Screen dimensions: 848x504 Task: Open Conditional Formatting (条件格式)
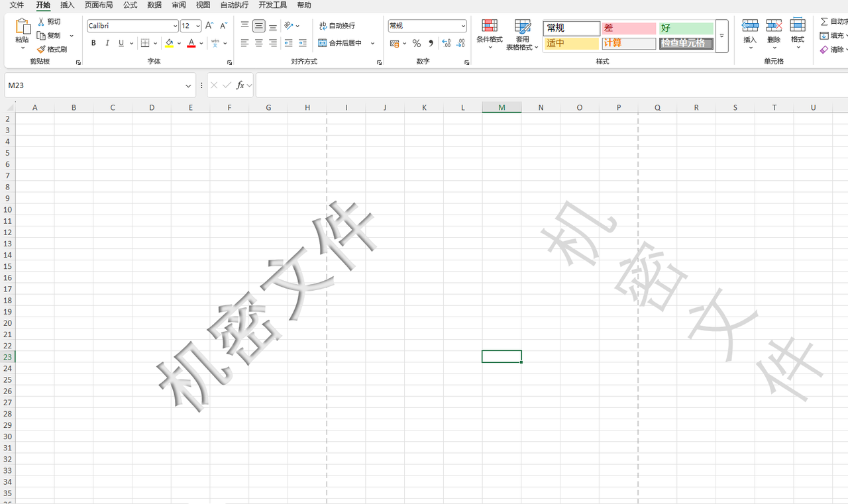489,33
